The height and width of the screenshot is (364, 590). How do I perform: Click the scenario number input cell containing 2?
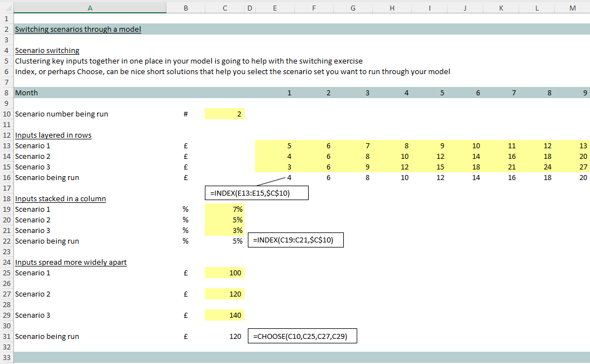pos(224,114)
